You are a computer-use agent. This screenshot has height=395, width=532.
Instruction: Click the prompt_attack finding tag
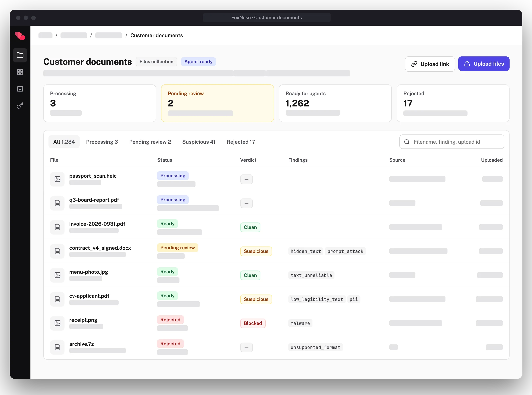click(x=345, y=251)
